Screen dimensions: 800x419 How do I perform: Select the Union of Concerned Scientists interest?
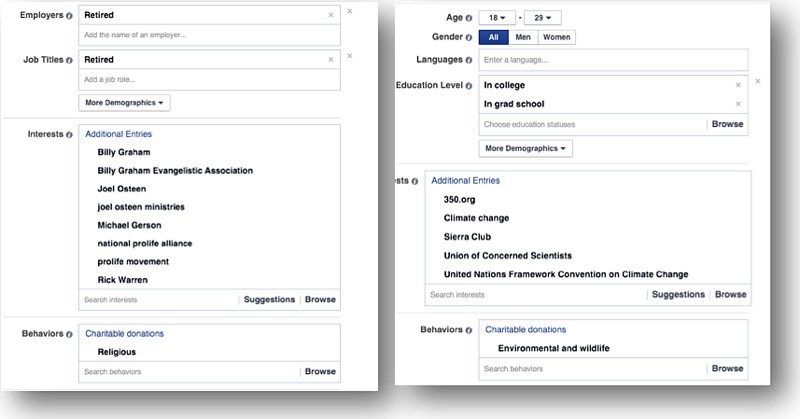click(508, 256)
